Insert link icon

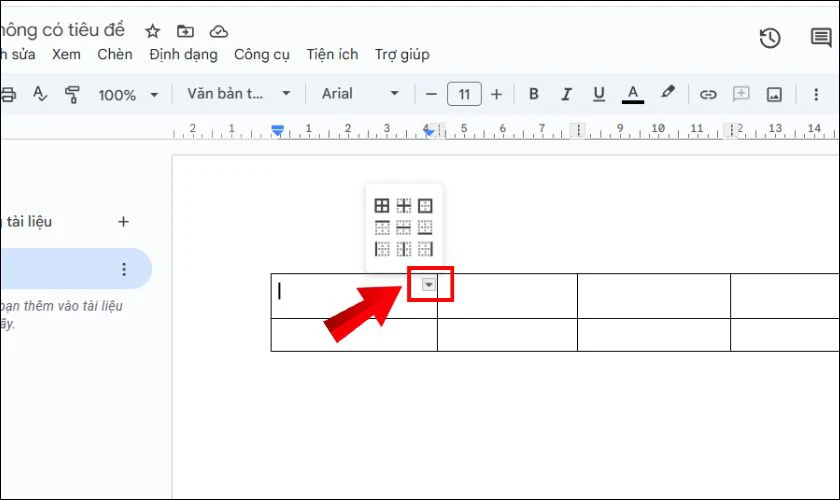(708, 95)
